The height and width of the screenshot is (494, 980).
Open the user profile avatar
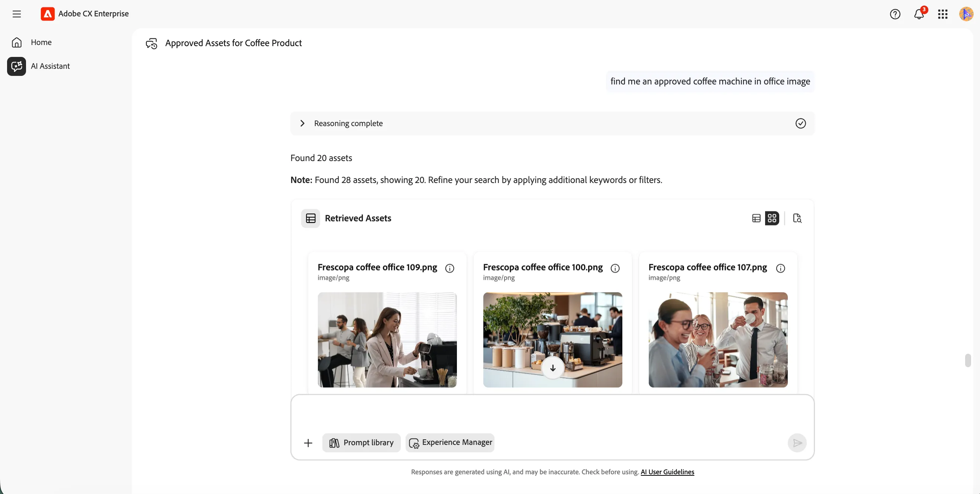tap(966, 14)
